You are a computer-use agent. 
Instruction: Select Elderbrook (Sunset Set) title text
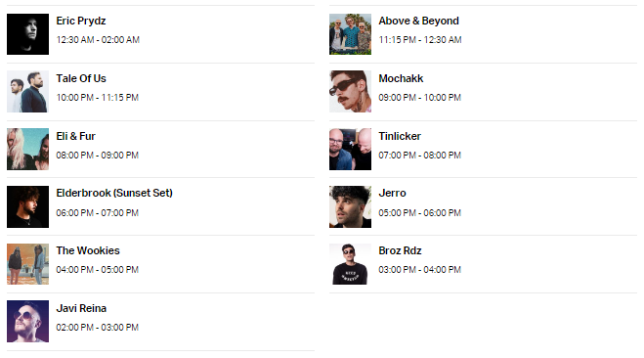pyautogui.click(x=114, y=193)
